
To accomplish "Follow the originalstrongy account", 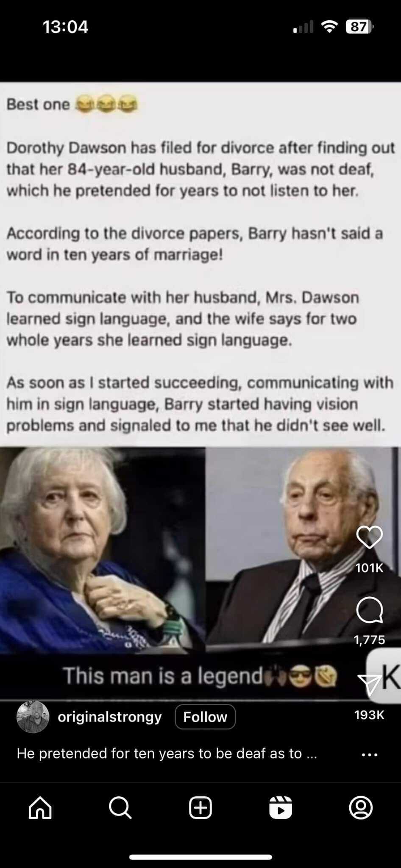I will pyautogui.click(x=205, y=717).
